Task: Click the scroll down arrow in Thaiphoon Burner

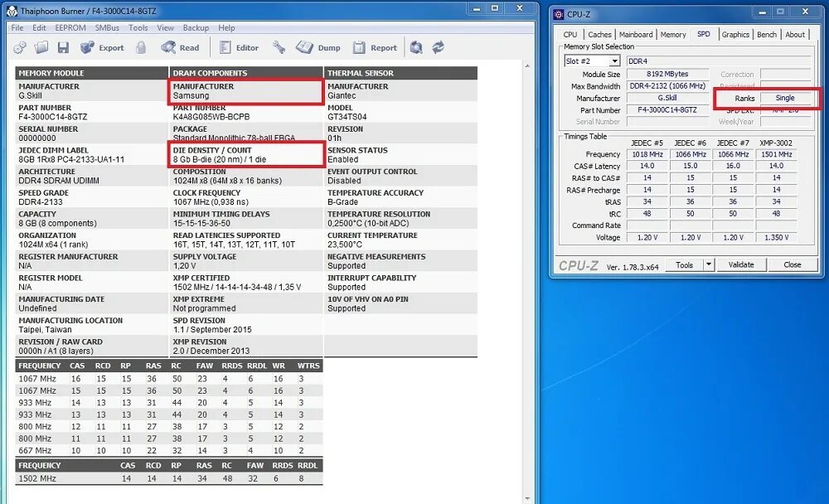Action: [527, 498]
